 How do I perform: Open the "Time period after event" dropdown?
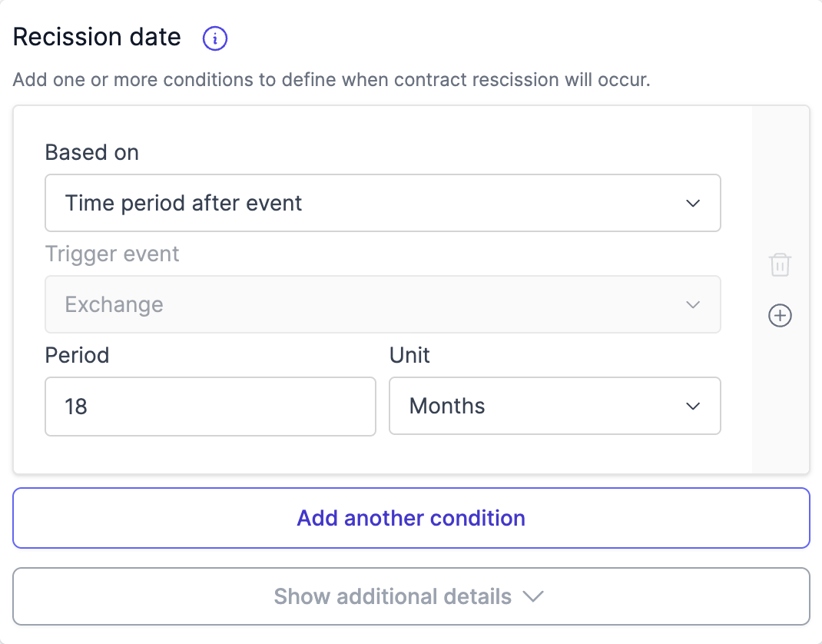coord(382,204)
